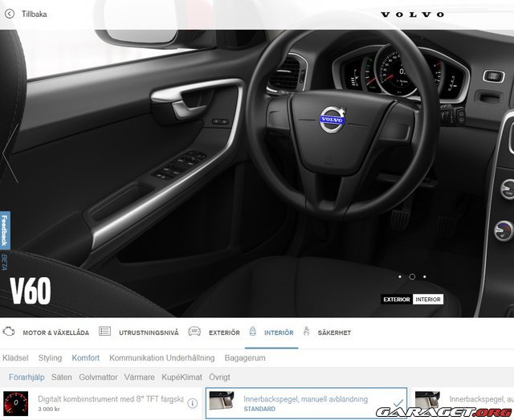
Task: Click the Tillbaka back arrow icon
Action: pyautogui.click(x=10, y=14)
